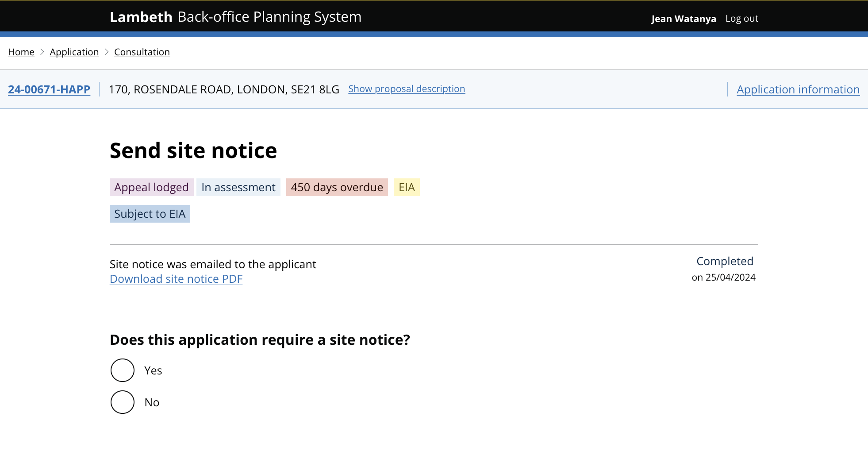Click the Completed status label
Viewport: 868px width, 455px height.
725,261
